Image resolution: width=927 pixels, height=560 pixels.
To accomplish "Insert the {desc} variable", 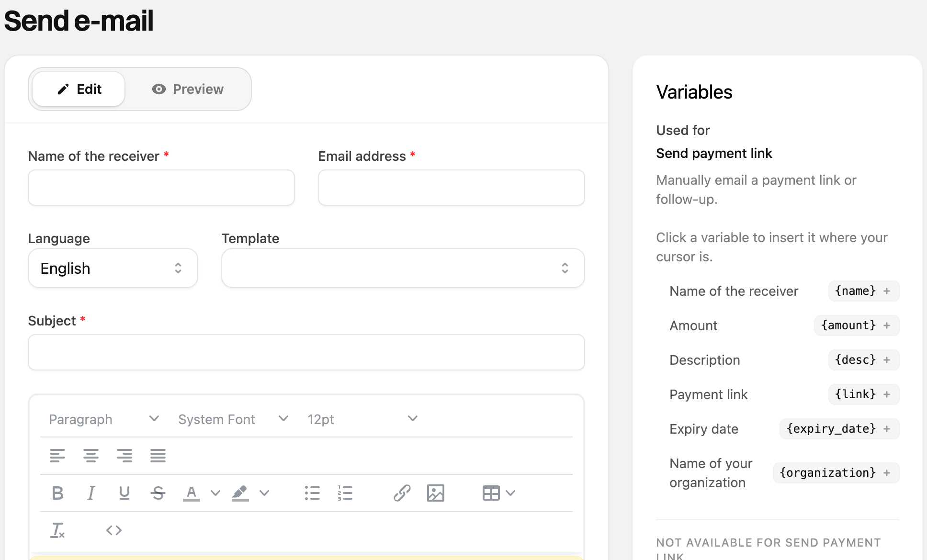I will point(864,360).
